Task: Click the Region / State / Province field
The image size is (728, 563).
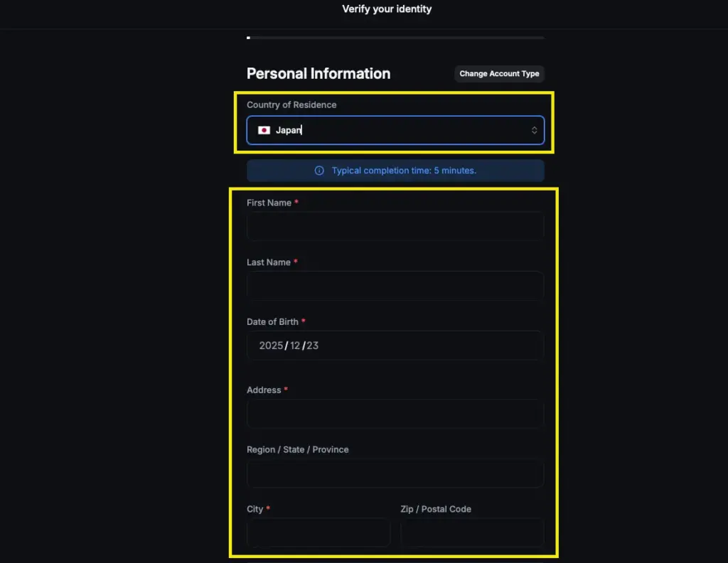Action: click(395, 473)
